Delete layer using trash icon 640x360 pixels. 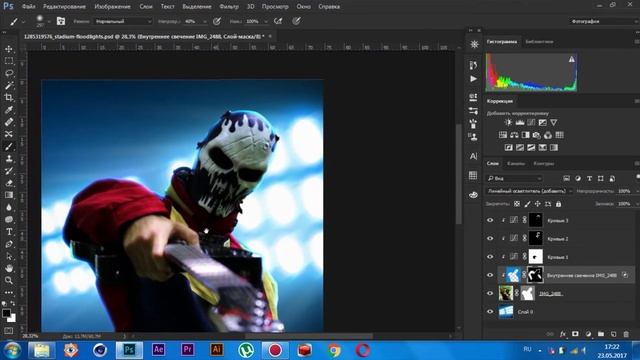[626, 334]
